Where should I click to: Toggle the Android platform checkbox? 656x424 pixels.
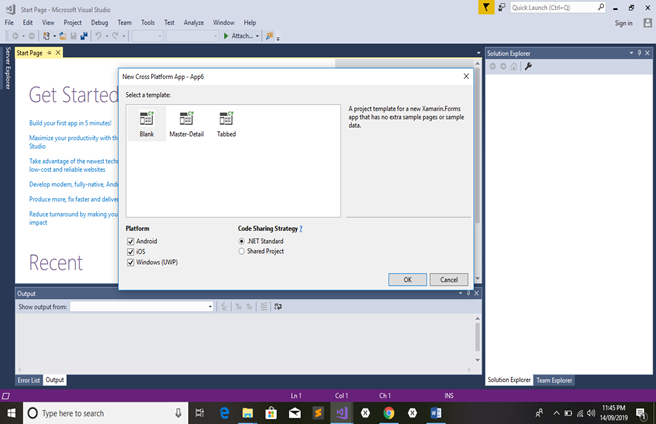coord(131,241)
